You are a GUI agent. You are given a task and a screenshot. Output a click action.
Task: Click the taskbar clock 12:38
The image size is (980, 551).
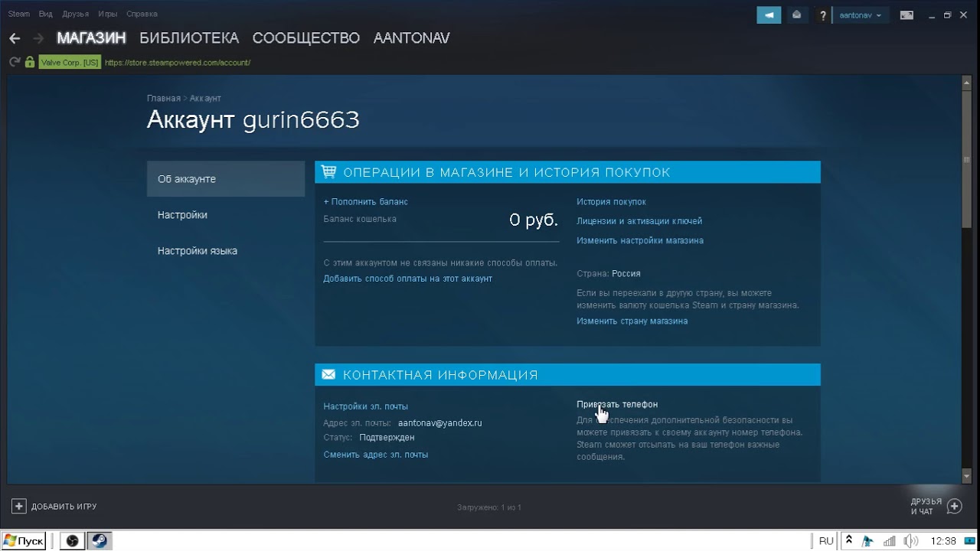tap(943, 541)
